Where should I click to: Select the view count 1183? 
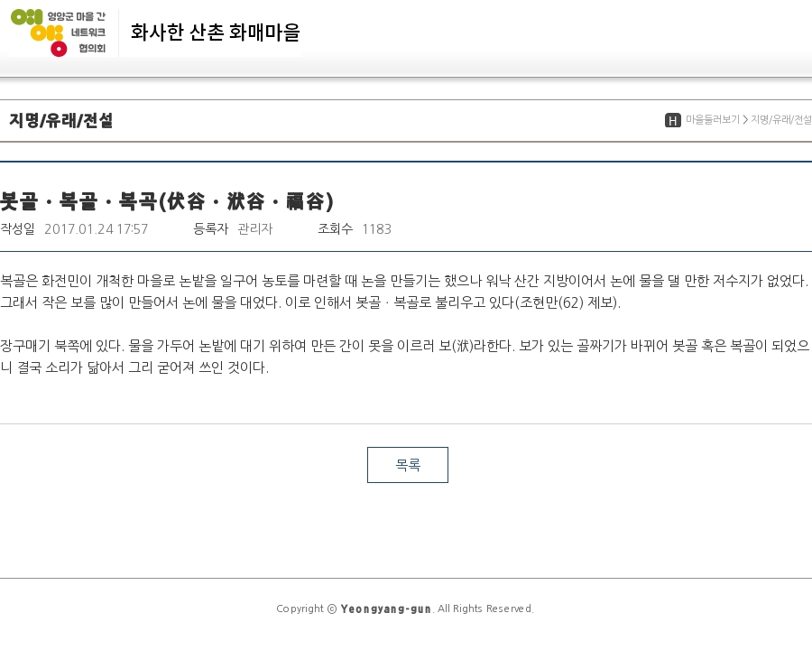376,229
